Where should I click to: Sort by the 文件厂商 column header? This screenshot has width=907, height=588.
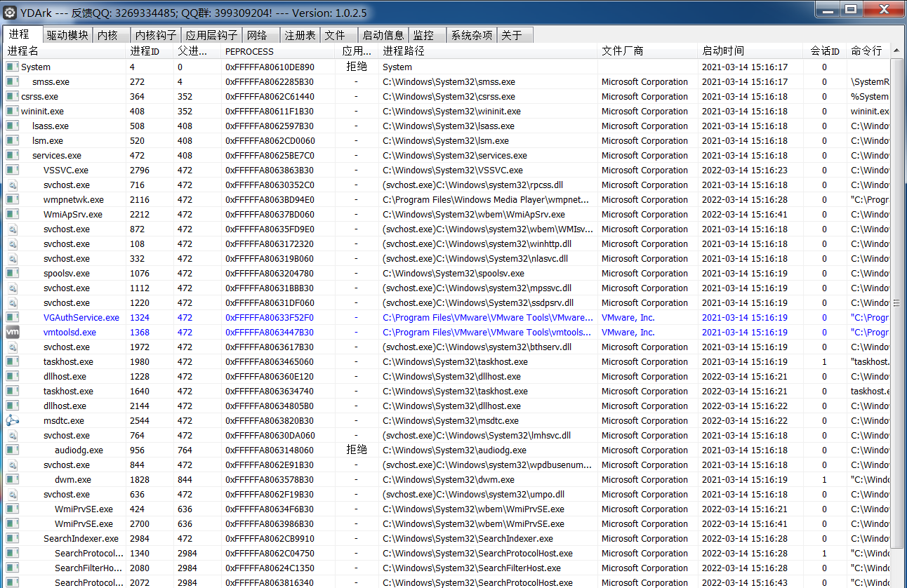tap(648, 51)
